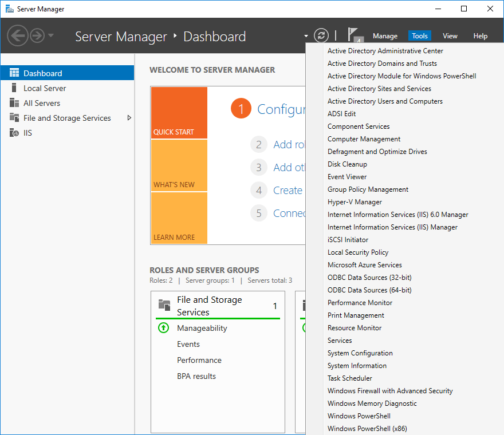Click the step 4 Create link

pyautogui.click(x=288, y=190)
